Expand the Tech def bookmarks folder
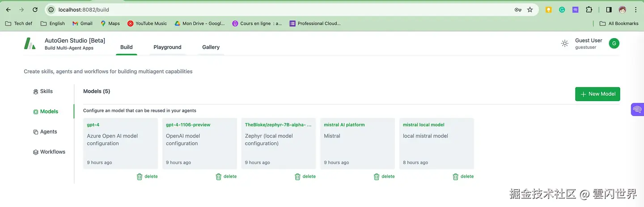This screenshot has height=207, width=644. click(19, 23)
